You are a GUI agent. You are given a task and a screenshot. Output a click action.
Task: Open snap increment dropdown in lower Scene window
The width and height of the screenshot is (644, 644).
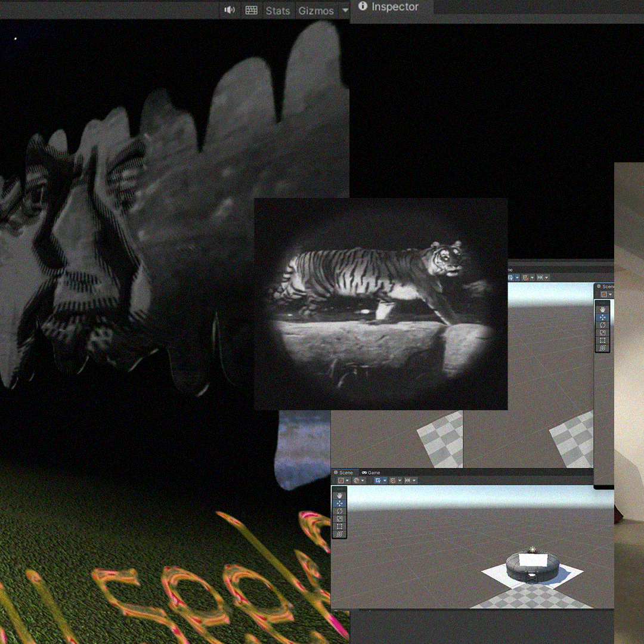[x=414, y=481]
